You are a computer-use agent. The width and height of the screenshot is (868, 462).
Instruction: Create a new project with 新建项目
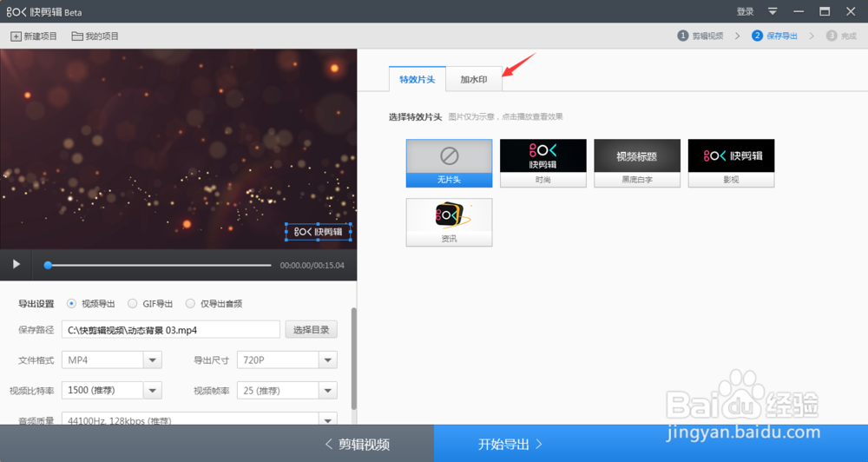pyautogui.click(x=34, y=36)
